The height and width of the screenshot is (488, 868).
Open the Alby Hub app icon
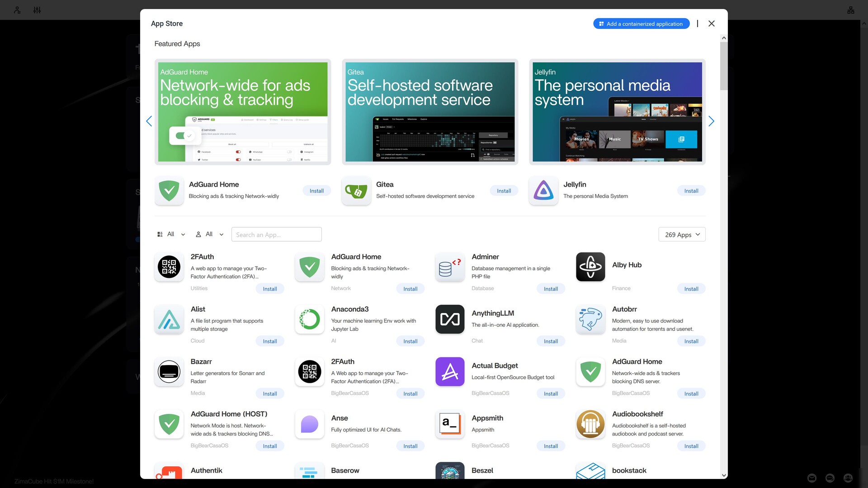tap(590, 267)
